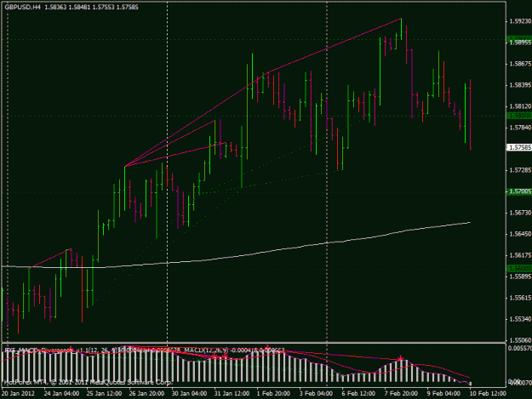
Task: Click the 1.58955 price axis label
Action: pyautogui.click(x=520, y=43)
